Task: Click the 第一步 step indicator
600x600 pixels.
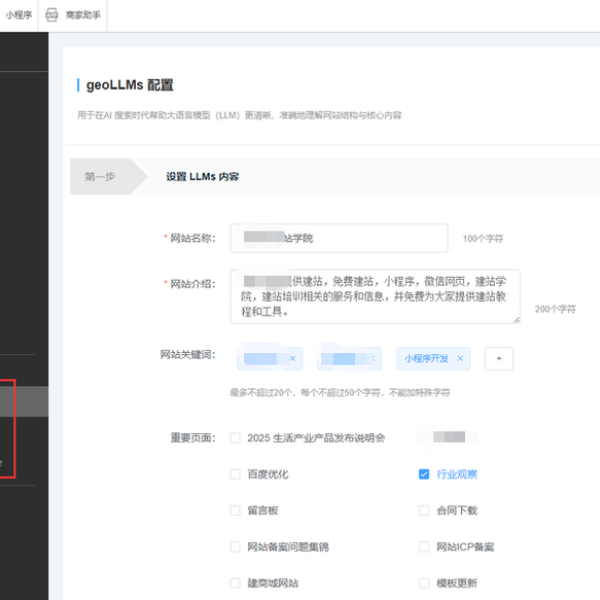Action: 100,177
